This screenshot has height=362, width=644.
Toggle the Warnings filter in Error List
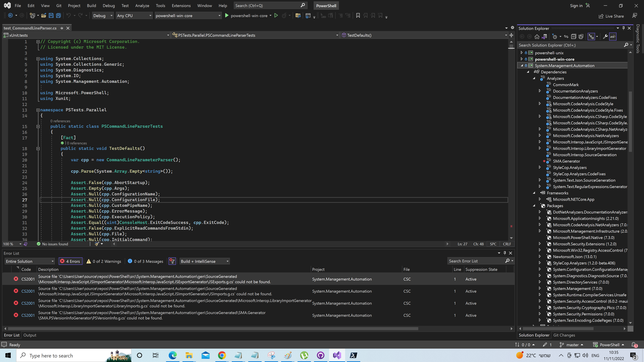(x=104, y=261)
